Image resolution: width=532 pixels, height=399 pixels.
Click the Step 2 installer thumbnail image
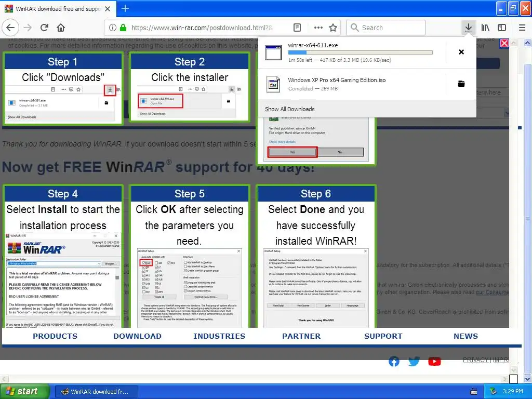(x=189, y=101)
